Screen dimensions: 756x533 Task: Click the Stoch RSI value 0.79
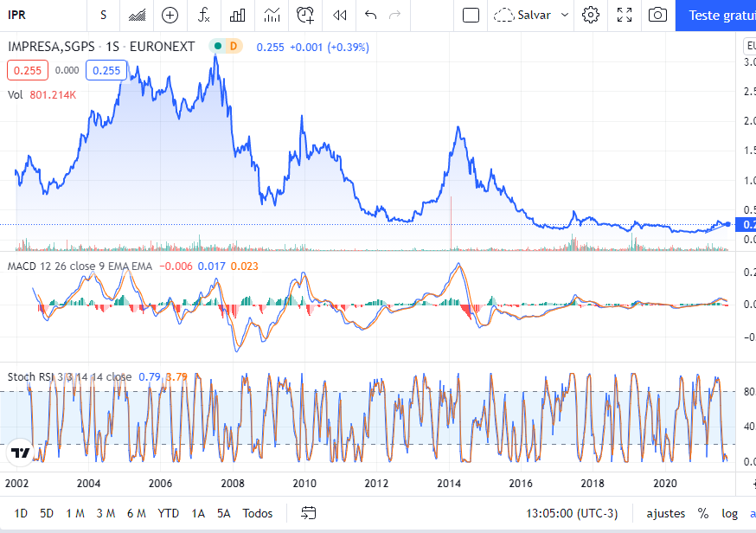point(150,376)
